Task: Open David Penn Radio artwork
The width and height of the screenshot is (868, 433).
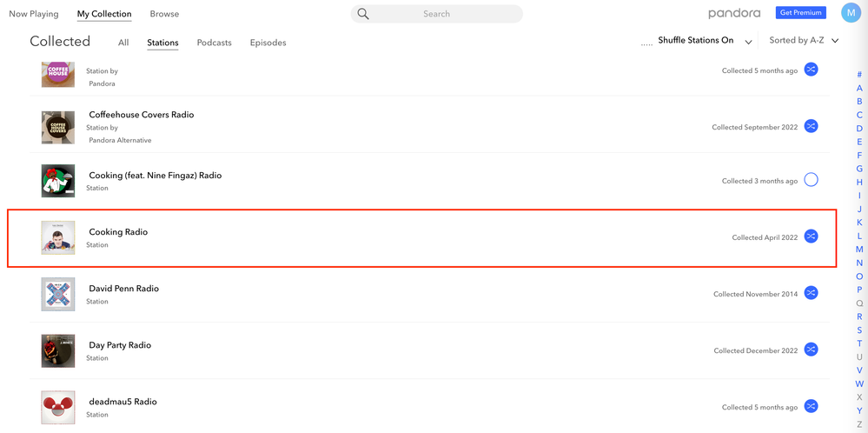Action: (58, 294)
